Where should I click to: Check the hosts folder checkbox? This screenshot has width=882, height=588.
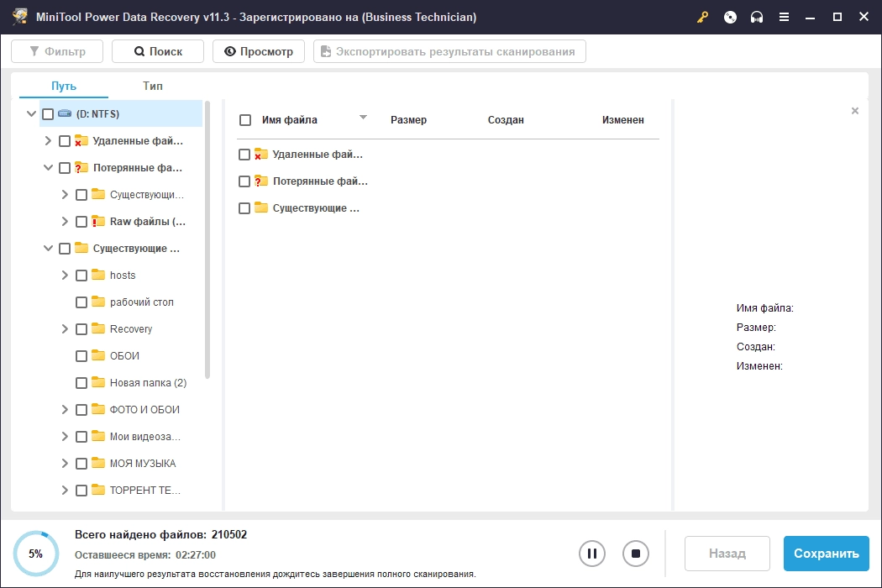(x=81, y=276)
